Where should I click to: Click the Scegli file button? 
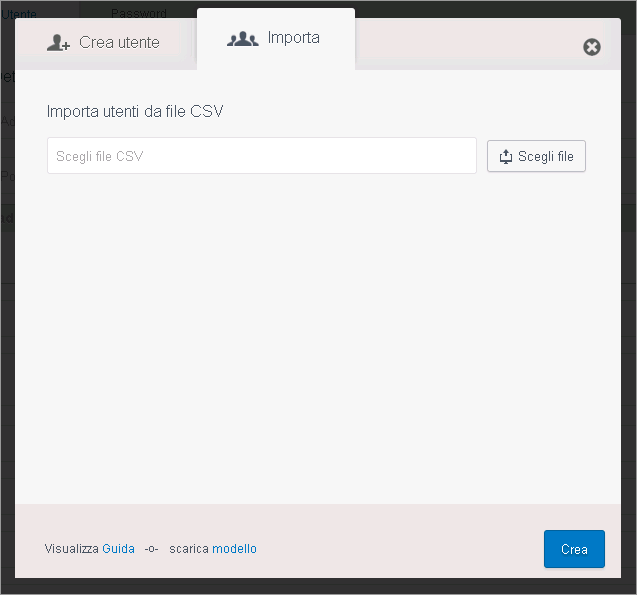point(536,156)
